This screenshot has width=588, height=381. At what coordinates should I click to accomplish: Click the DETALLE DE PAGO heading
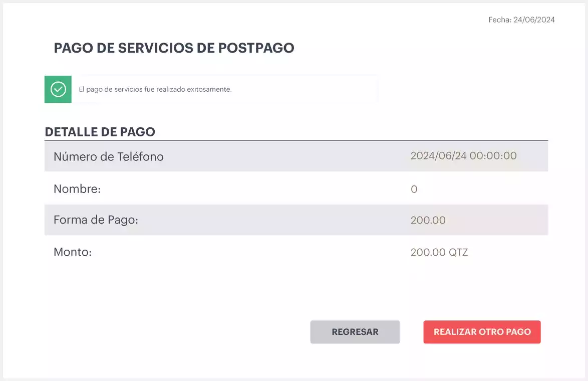(x=100, y=132)
